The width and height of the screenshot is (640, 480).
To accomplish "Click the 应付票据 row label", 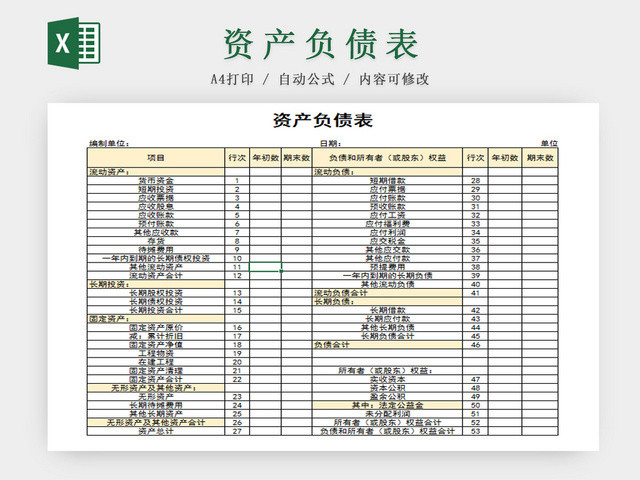I will 387,189.
